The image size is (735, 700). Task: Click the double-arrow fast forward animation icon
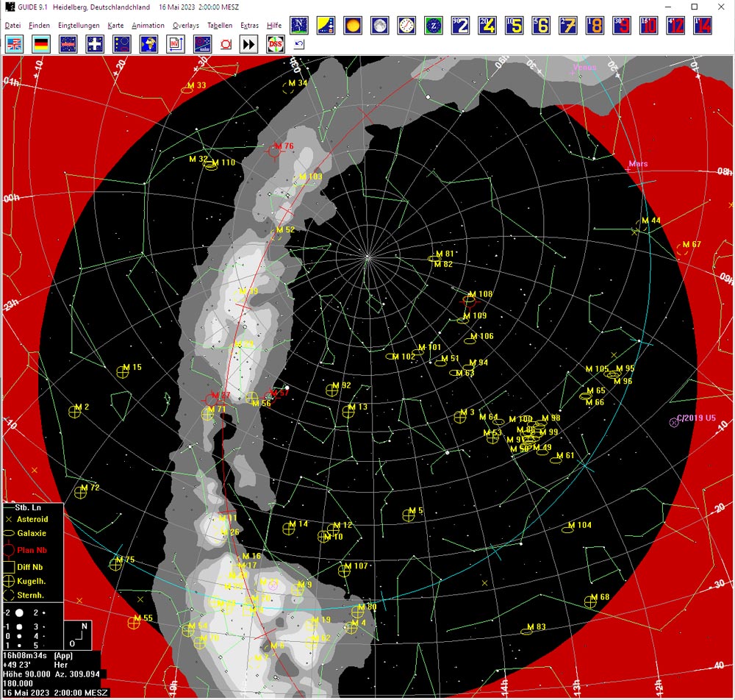(x=248, y=45)
